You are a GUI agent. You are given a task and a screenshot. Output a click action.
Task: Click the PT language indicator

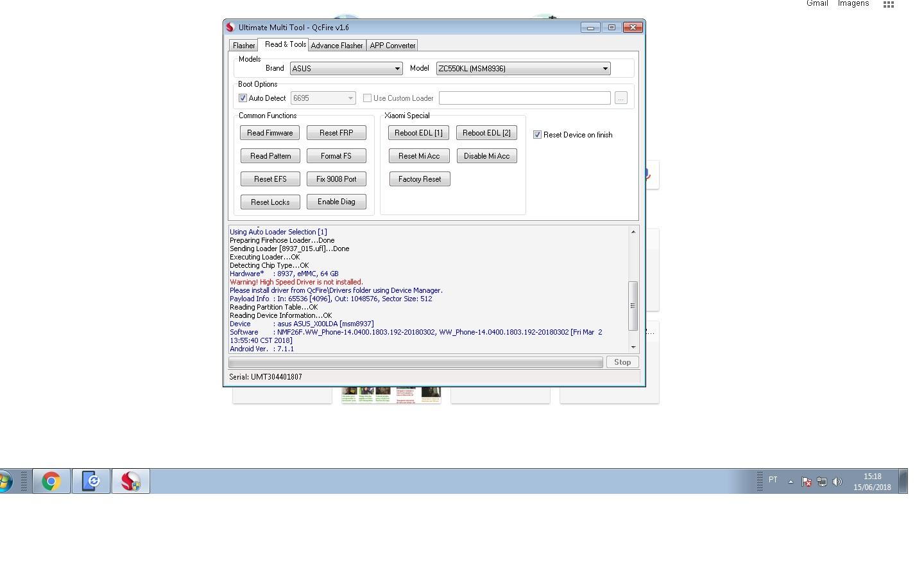773,480
